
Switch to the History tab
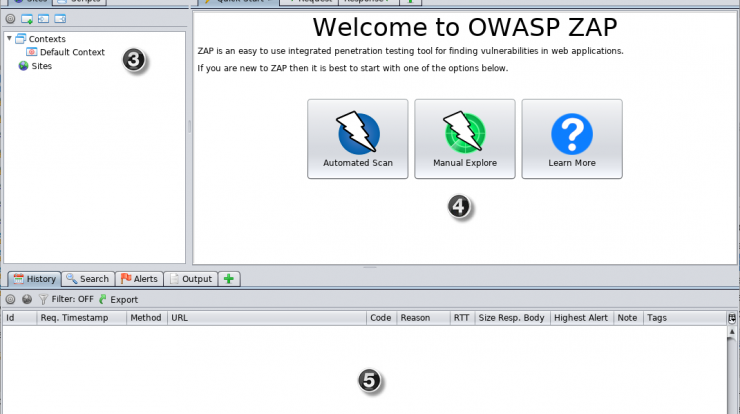tap(34, 279)
